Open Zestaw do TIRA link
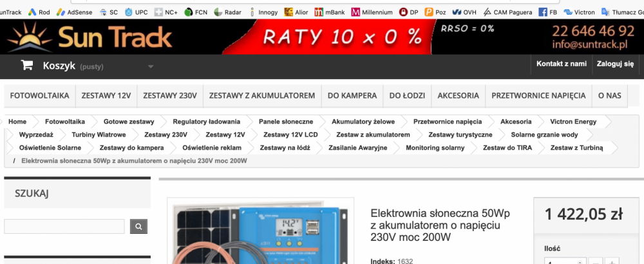This screenshot has height=264, width=644. click(507, 148)
